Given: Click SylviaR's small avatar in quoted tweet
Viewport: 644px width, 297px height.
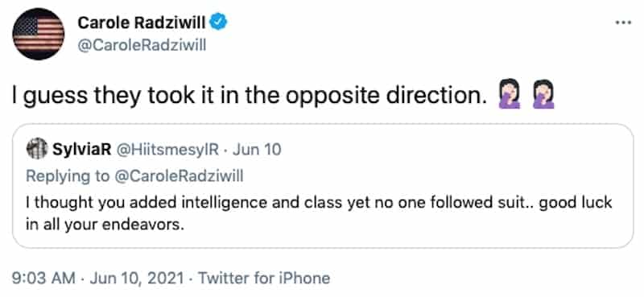Looking at the screenshot, I should (36, 149).
